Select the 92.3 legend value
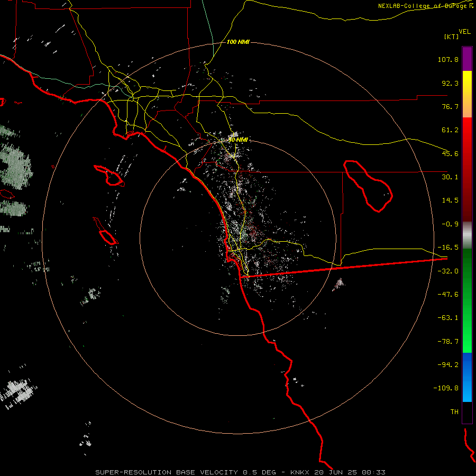Image resolution: width=476 pixels, height=476 pixels. pyautogui.click(x=450, y=83)
